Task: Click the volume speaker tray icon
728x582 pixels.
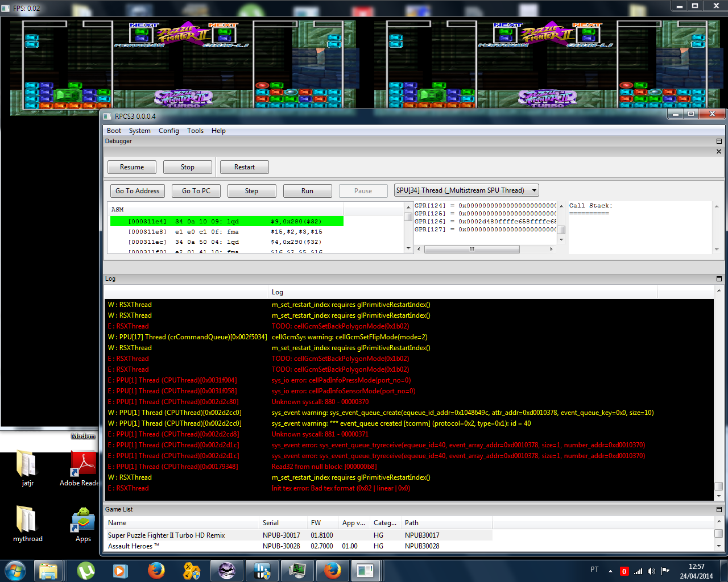Action: [651, 571]
